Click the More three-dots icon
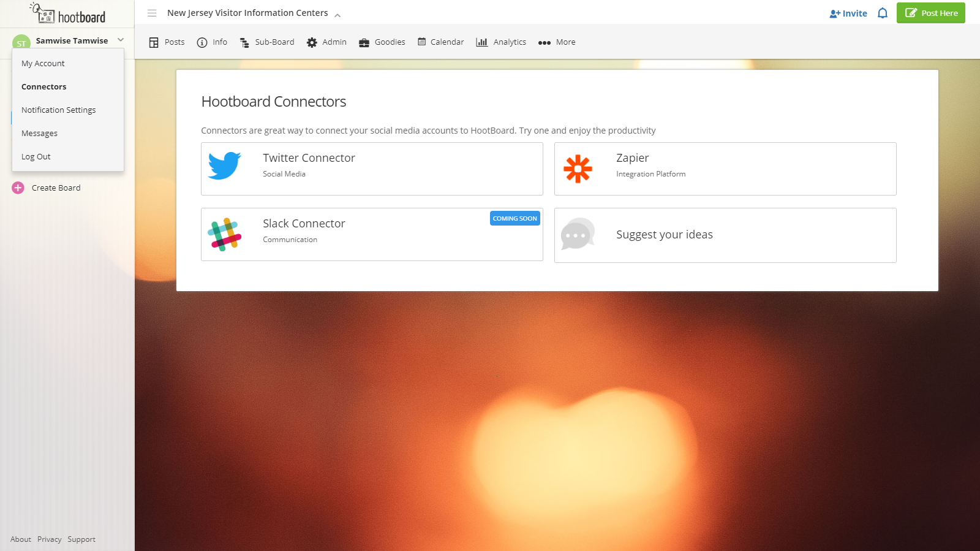The width and height of the screenshot is (980, 551). click(x=545, y=43)
